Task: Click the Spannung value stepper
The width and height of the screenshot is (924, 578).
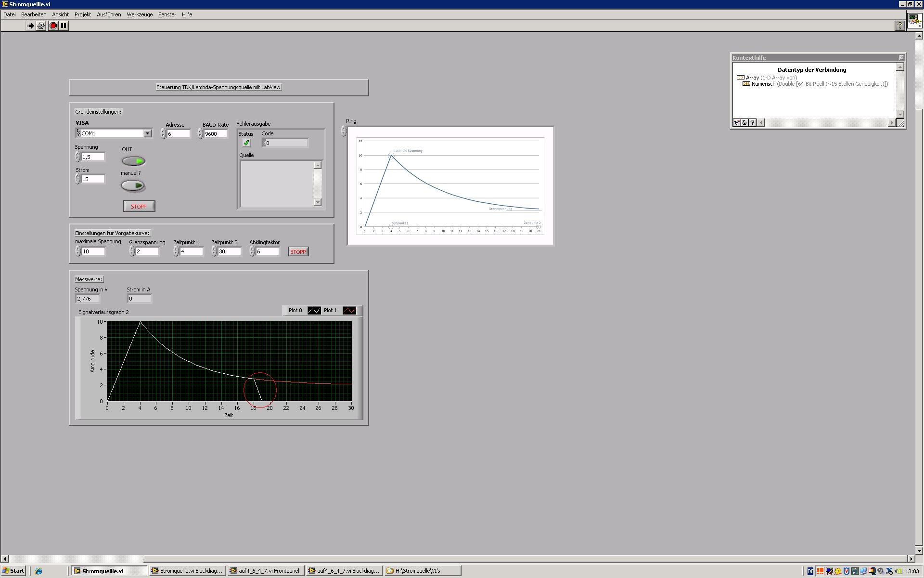Action: pyautogui.click(x=77, y=157)
